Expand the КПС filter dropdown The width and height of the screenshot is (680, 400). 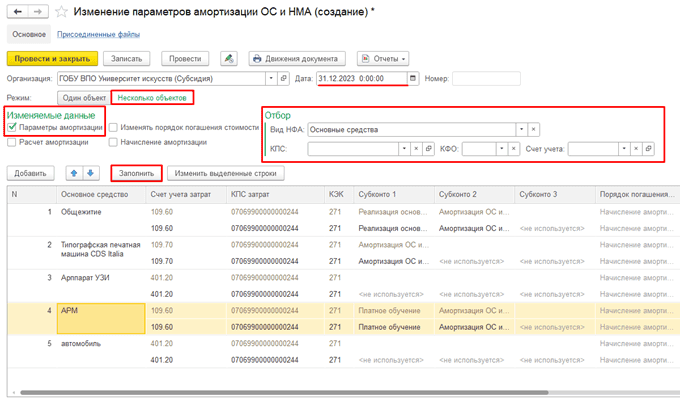(x=404, y=149)
